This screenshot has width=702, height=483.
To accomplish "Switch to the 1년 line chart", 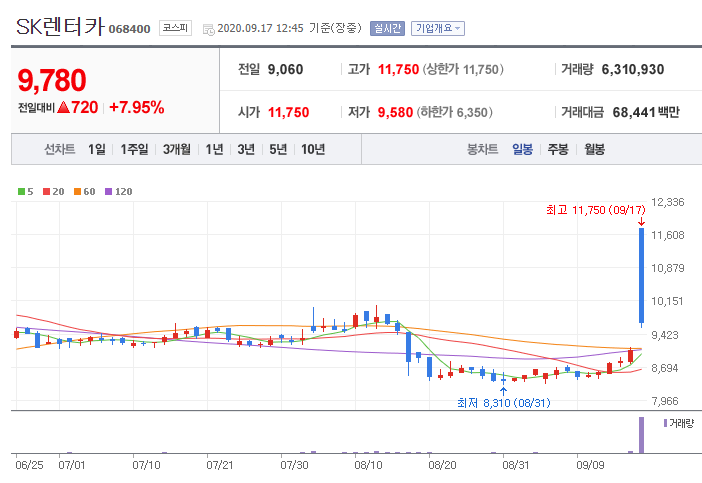I will point(214,149).
